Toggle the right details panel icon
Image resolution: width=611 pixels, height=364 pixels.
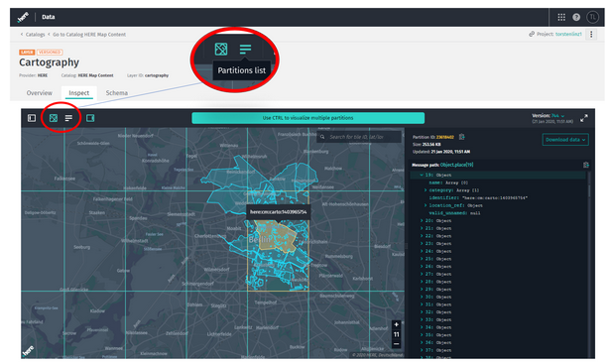(x=90, y=118)
